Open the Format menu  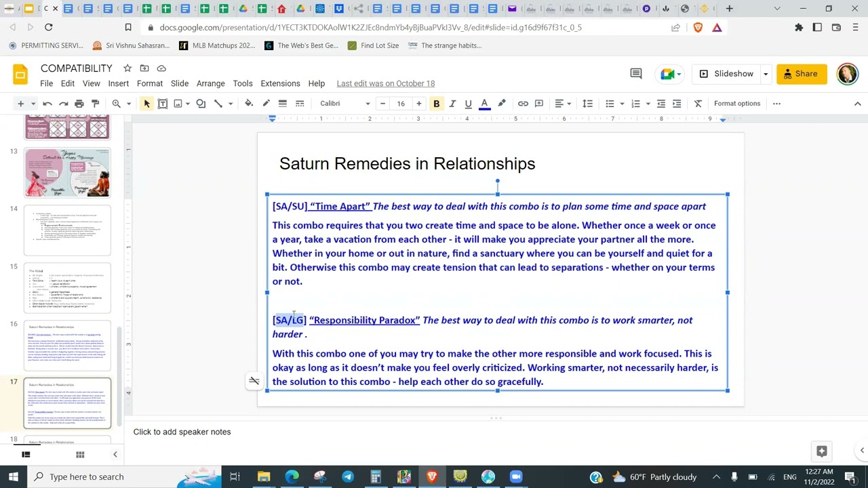tap(150, 83)
